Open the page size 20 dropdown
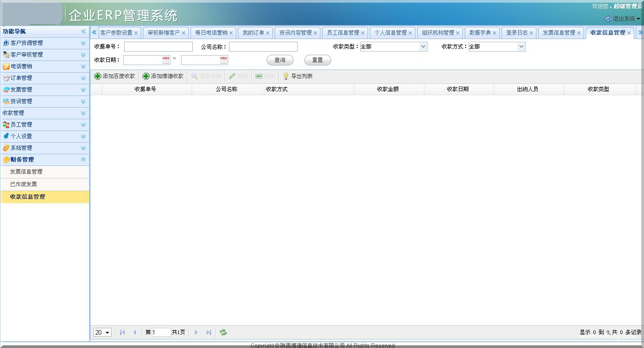The image size is (644, 348). (x=102, y=332)
